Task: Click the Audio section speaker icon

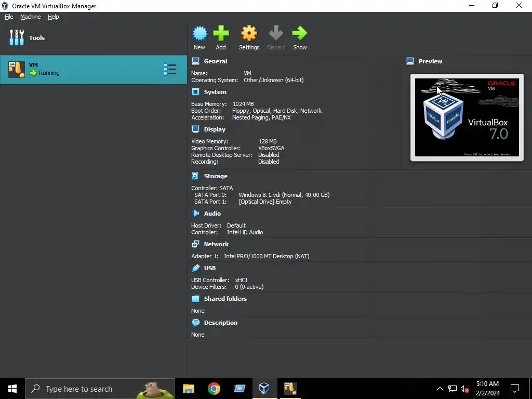Action: [195, 214]
